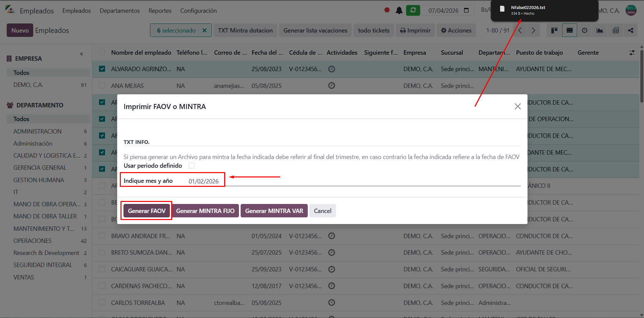Click Generar MINTRA VAR button

[x=274, y=211]
